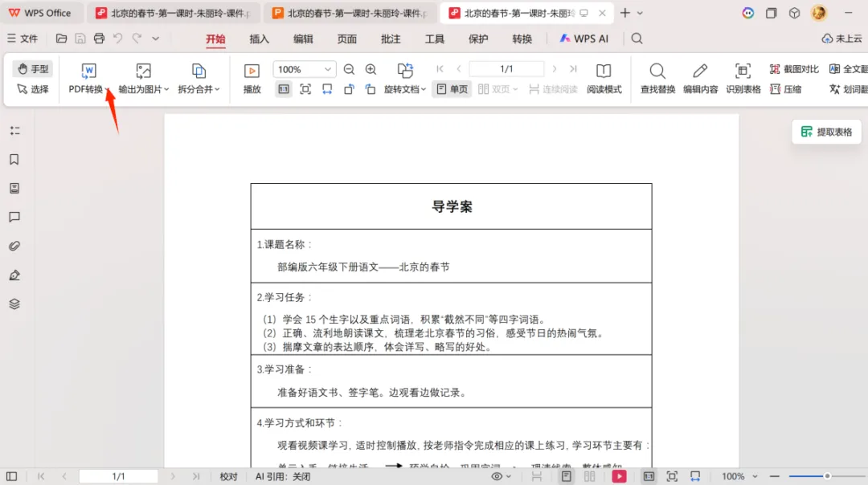Click the toolbar page number field 1/1
868x485 pixels.
[506, 69]
